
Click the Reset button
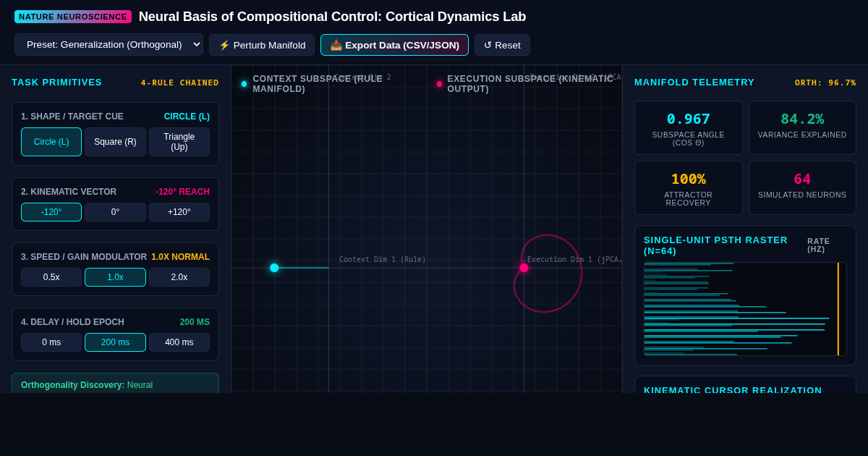(x=502, y=45)
